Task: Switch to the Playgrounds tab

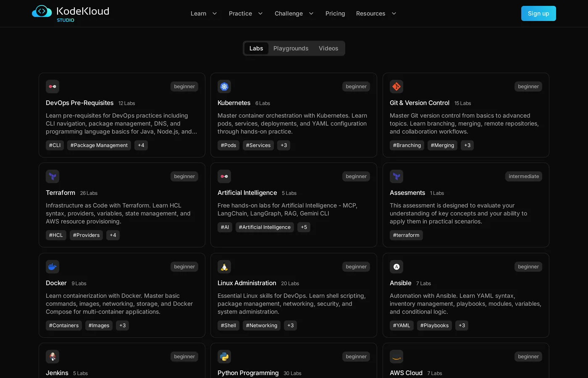Action: [x=291, y=48]
